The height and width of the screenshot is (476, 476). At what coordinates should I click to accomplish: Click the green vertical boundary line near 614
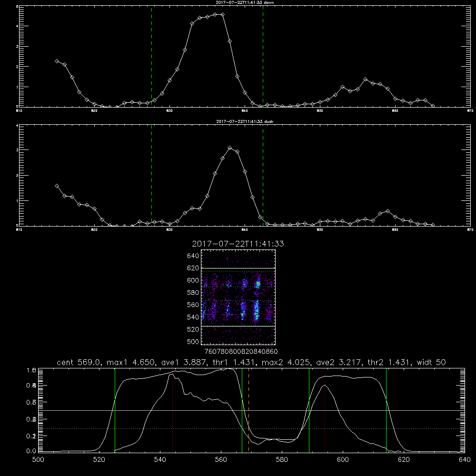coord(386,410)
